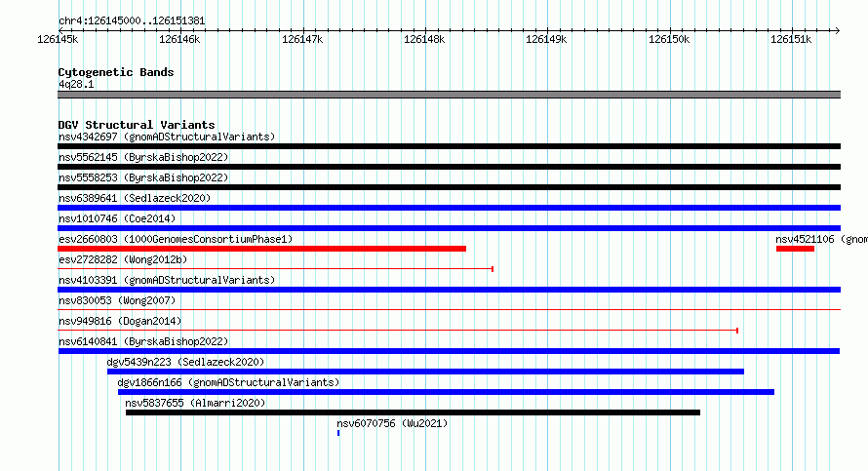Click the 126146k ruler label

coord(179,39)
